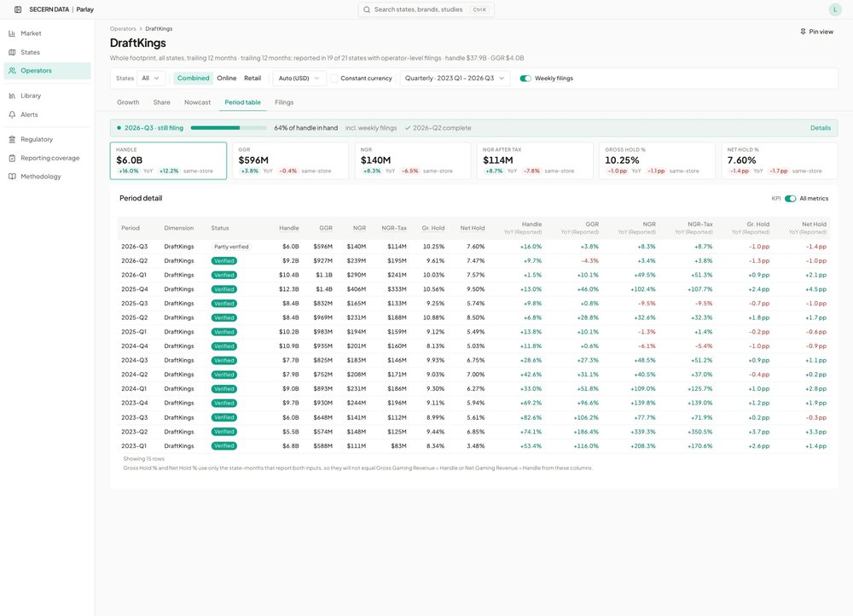
Task: Toggle the sidebar panel icon beside Secern Data
Action: (18, 9)
